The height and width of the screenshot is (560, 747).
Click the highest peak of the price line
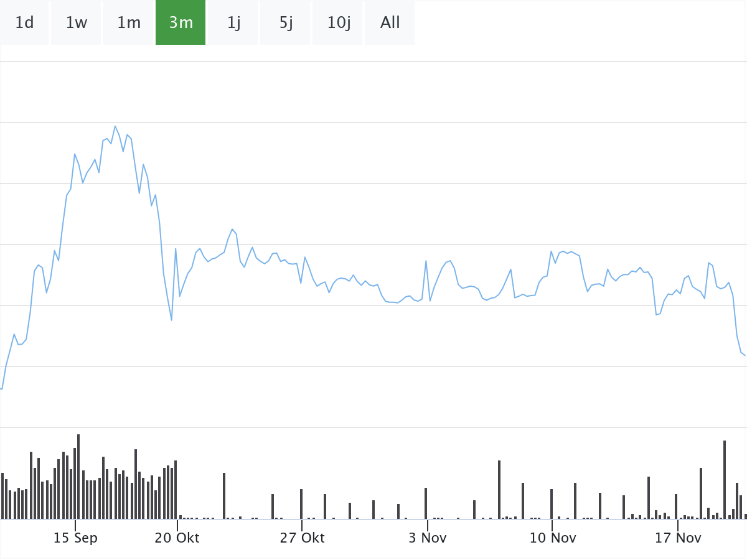[x=115, y=126]
